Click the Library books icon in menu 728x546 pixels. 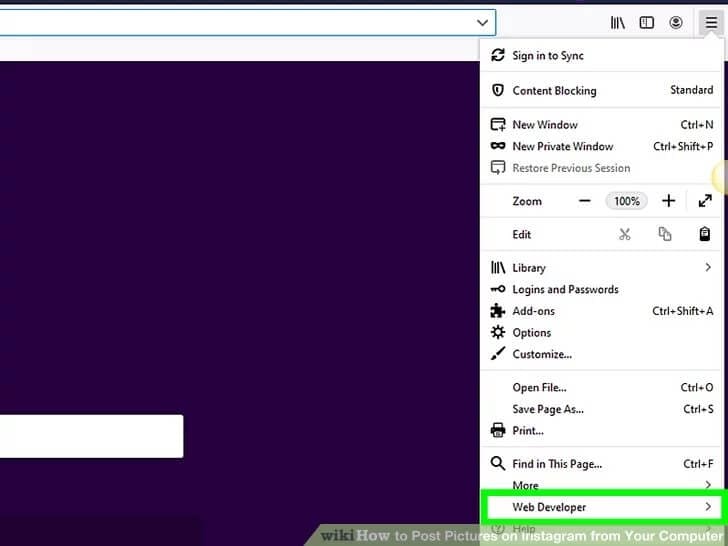(x=498, y=267)
